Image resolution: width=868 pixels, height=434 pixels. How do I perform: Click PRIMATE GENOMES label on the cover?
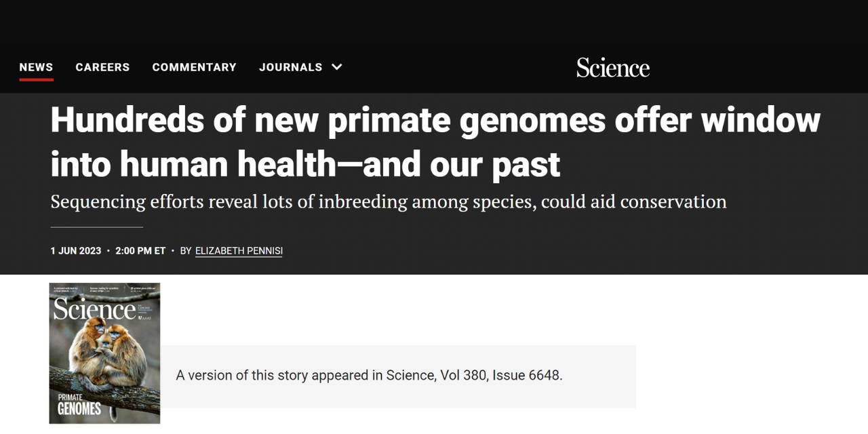point(79,403)
